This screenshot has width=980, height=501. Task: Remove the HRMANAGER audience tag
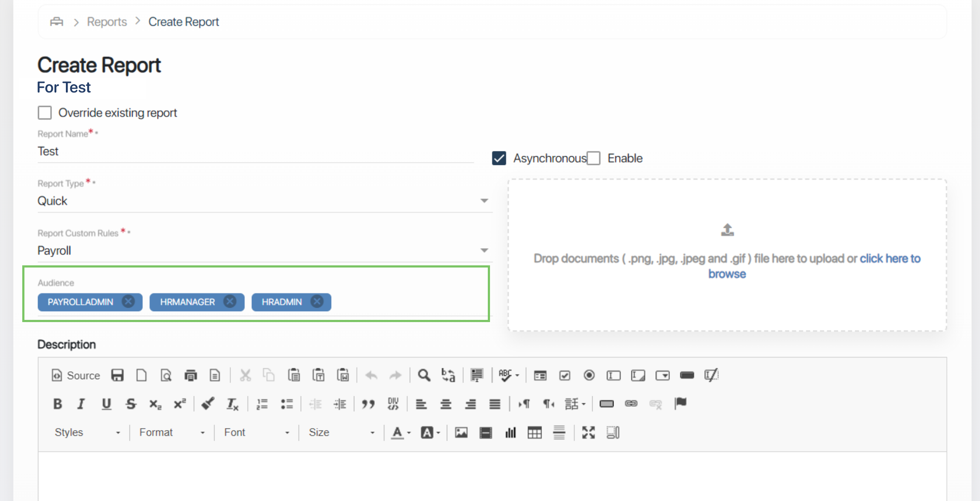230,302
